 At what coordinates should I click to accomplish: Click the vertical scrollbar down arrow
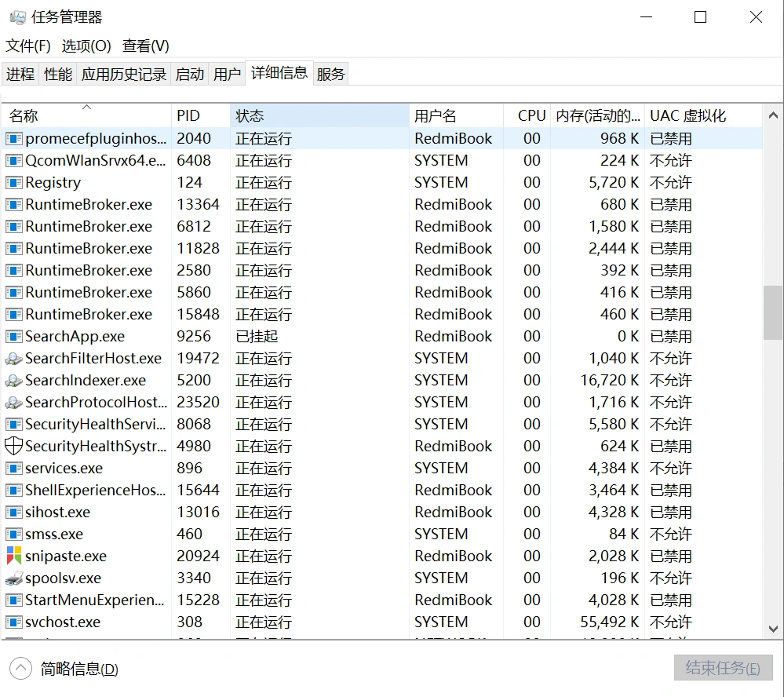pyautogui.click(x=773, y=629)
